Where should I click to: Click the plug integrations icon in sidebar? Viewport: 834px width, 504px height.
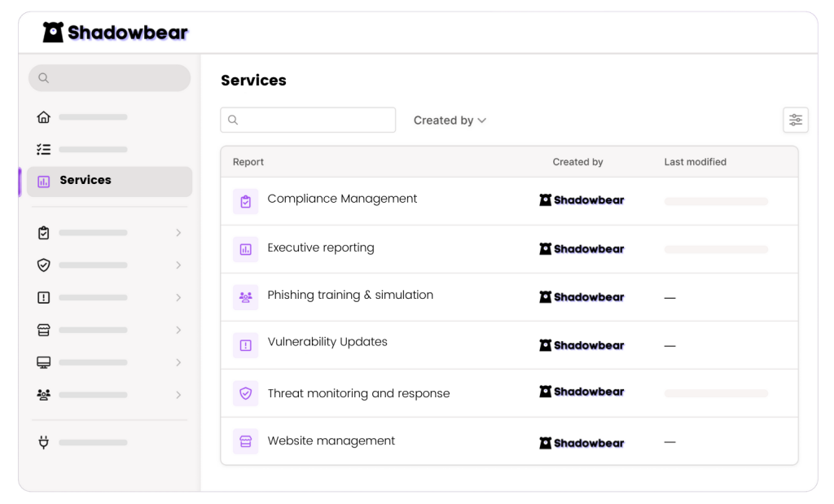point(44,442)
